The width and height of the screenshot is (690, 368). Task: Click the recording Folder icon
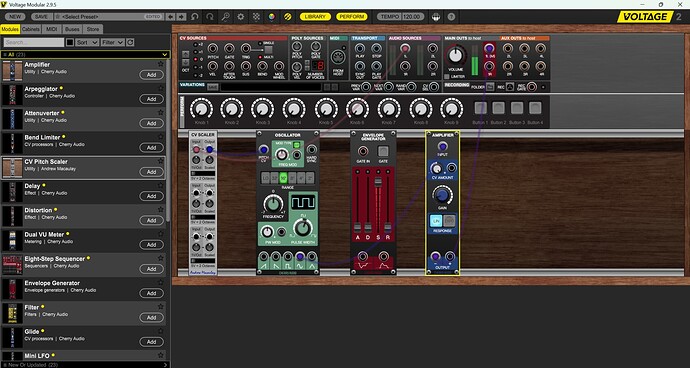coord(490,87)
